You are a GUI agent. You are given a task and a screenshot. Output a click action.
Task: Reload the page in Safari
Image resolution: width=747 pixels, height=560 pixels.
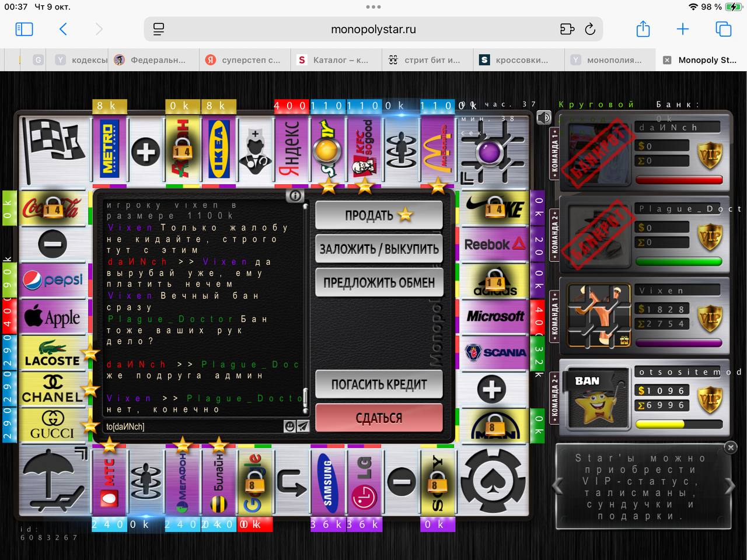pyautogui.click(x=590, y=29)
